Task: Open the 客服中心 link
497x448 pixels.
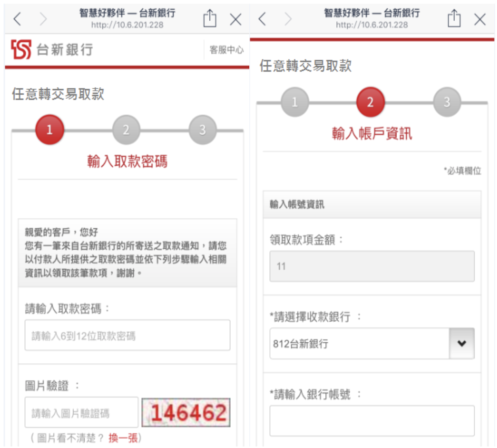Action: pos(226,50)
